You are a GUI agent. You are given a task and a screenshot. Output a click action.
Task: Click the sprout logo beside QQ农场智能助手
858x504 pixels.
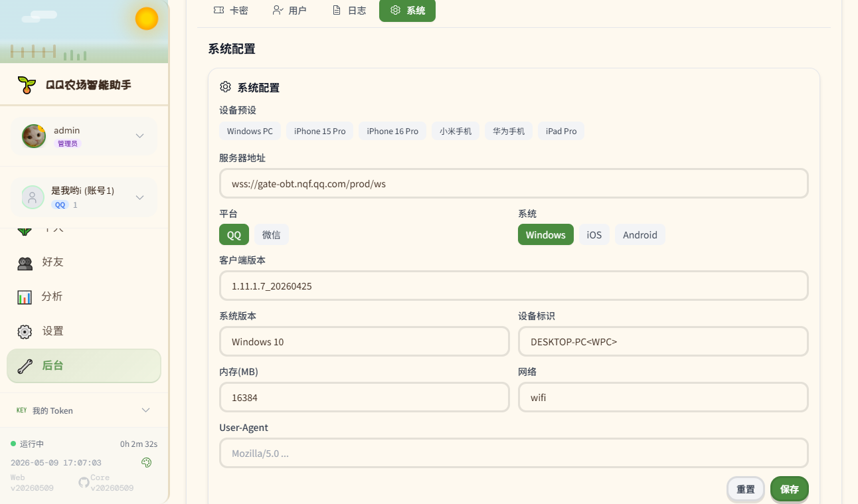[27, 84]
